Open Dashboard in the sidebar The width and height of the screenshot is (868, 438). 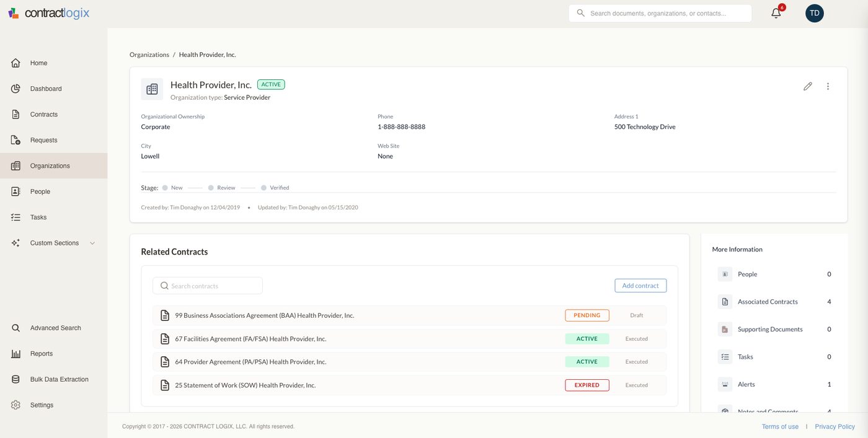click(53, 89)
